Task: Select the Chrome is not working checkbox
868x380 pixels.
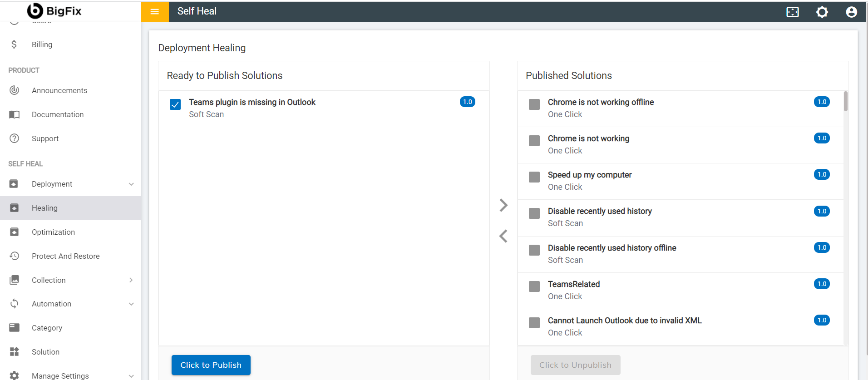Action: tap(534, 141)
